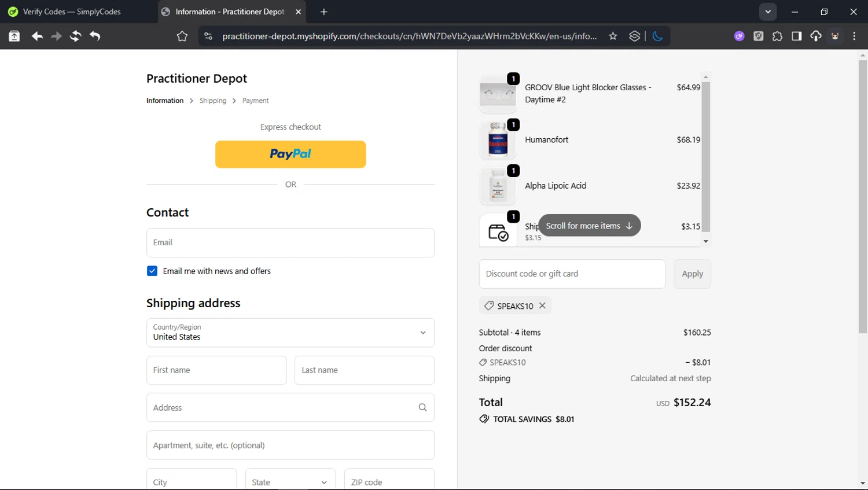The height and width of the screenshot is (490, 868).
Task: Uncheck Email me with news and offers
Action: coord(152,271)
